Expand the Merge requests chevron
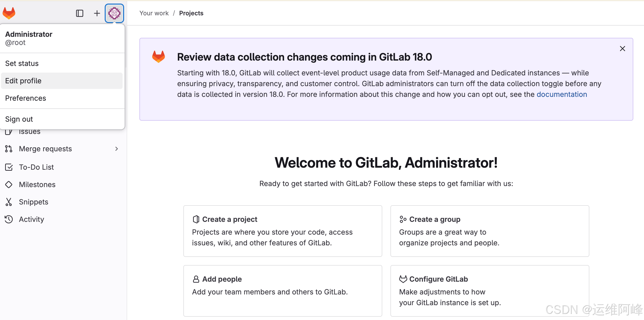Screen dimensions: 644x320 117,149
